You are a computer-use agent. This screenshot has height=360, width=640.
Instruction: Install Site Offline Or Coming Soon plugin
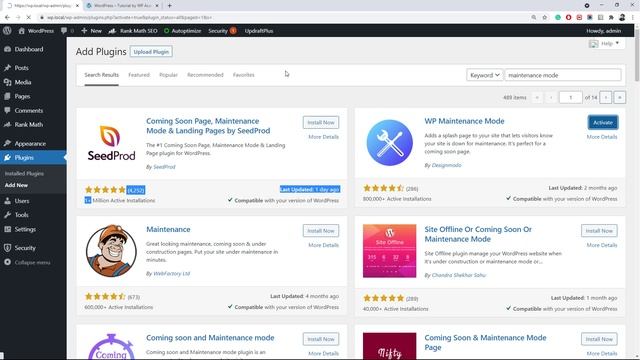tap(599, 231)
